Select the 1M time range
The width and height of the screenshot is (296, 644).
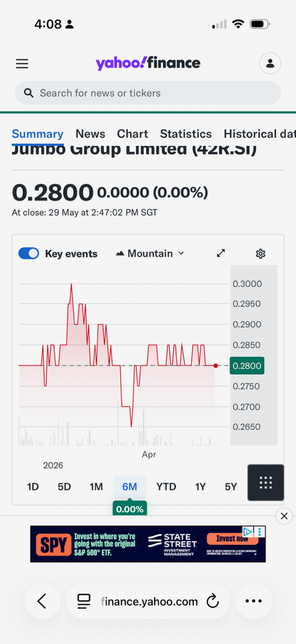coord(96,487)
